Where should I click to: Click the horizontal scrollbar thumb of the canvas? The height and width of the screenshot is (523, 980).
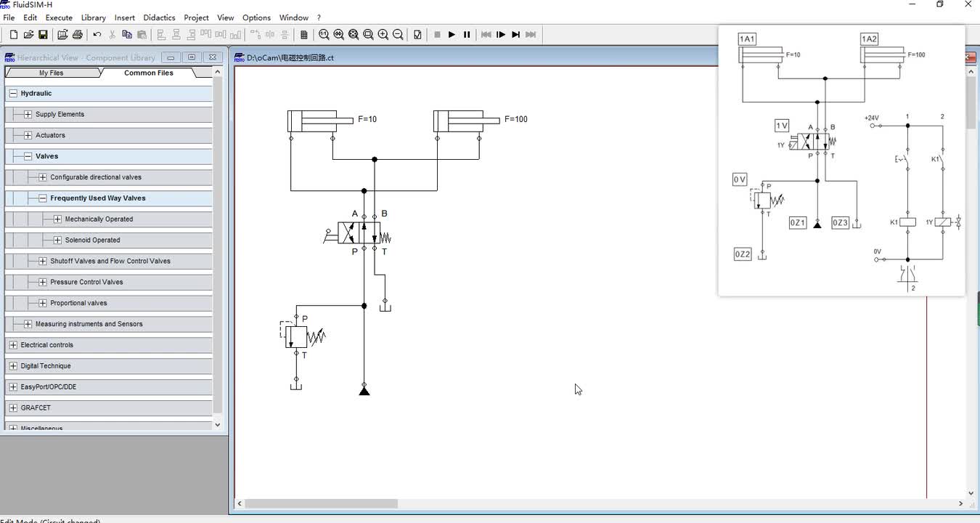pos(322,503)
